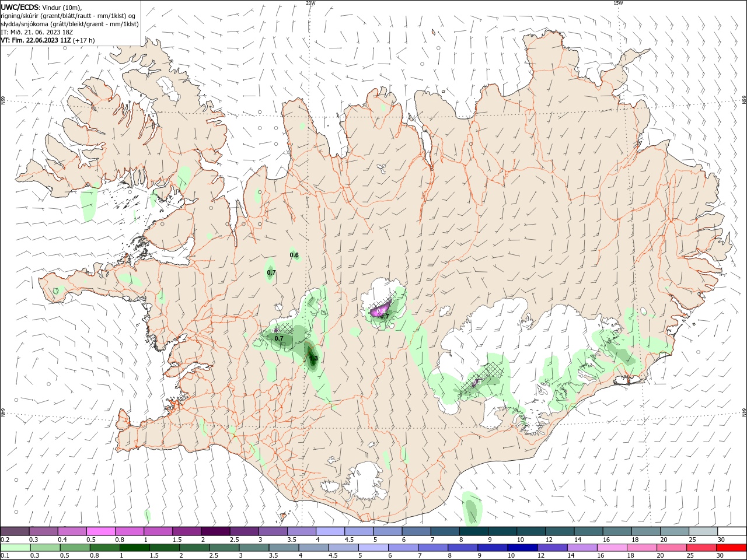
Task: Click the green offshore rain patch south coast
Action: (472, 509)
